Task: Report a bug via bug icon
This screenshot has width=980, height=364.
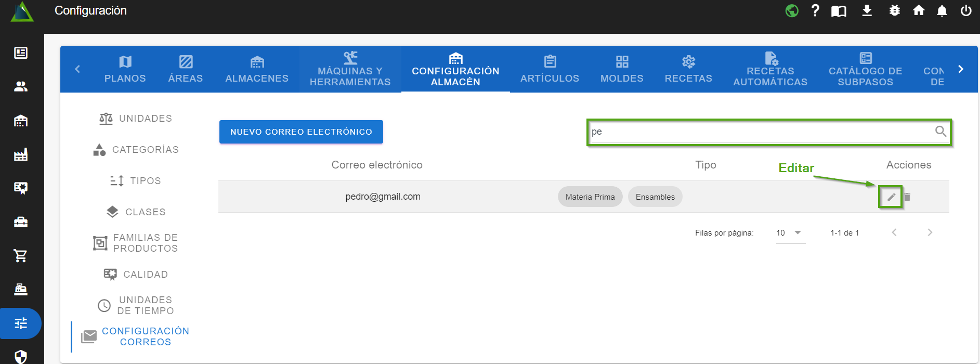Action: click(x=894, y=11)
